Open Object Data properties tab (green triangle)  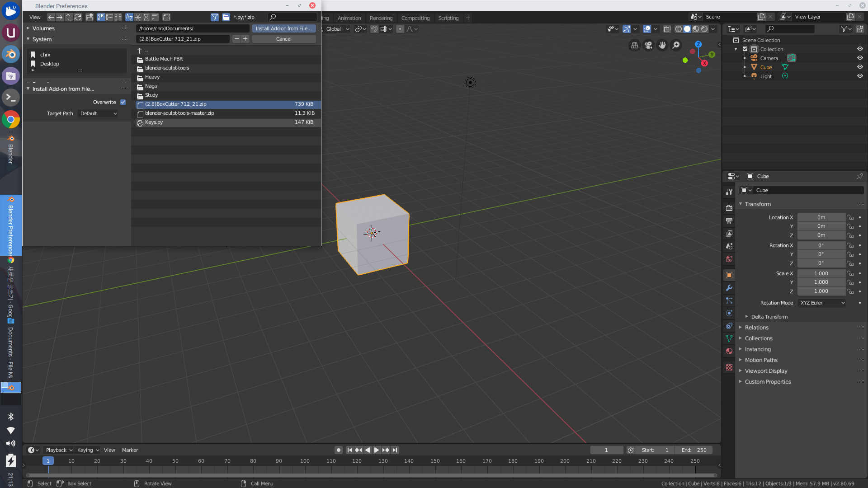click(729, 338)
